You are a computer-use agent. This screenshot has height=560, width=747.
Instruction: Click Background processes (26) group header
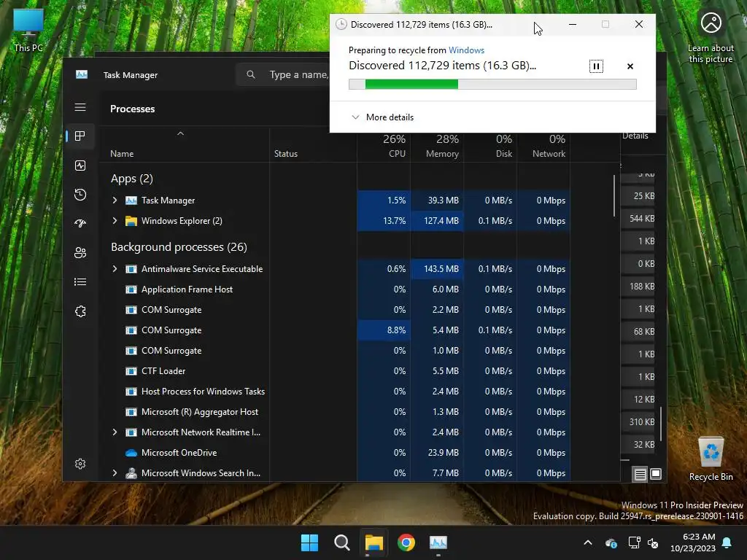(179, 247)
